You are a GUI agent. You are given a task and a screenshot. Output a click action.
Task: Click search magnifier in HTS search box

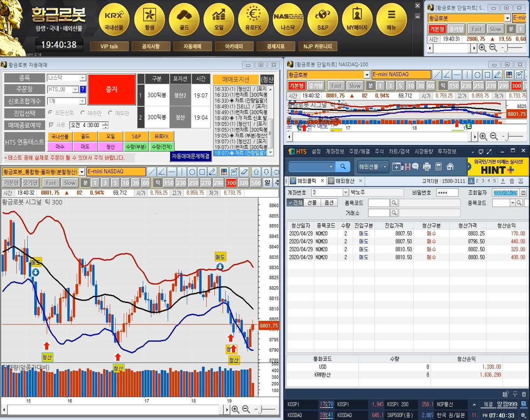point(343,167)
